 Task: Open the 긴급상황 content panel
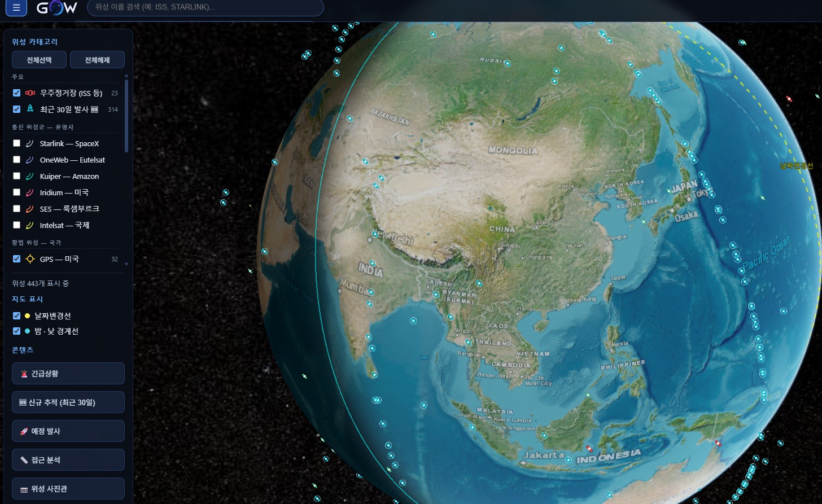68,374
